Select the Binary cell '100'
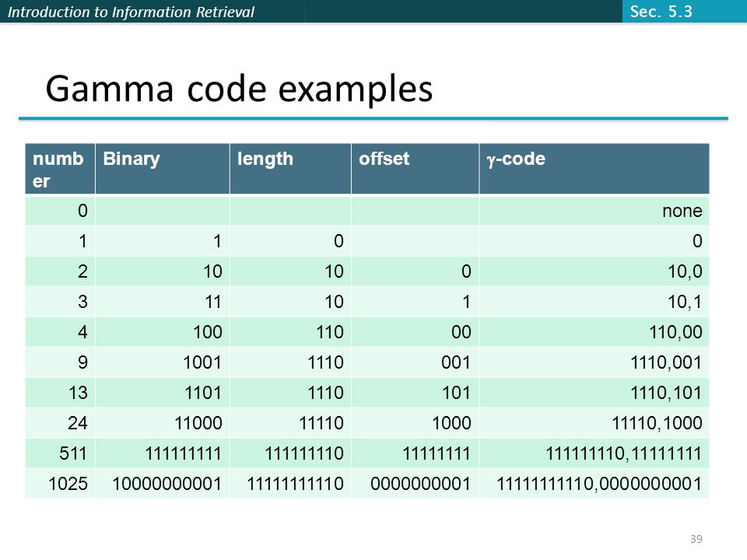Viewport: 747px width, 560px height. [163, 332]
